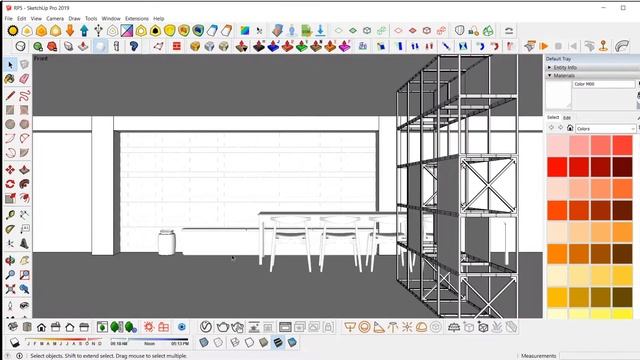Screen dimensions: 640x360
Task: Switch to the Materials Select tab
Action: coord(553,118)
